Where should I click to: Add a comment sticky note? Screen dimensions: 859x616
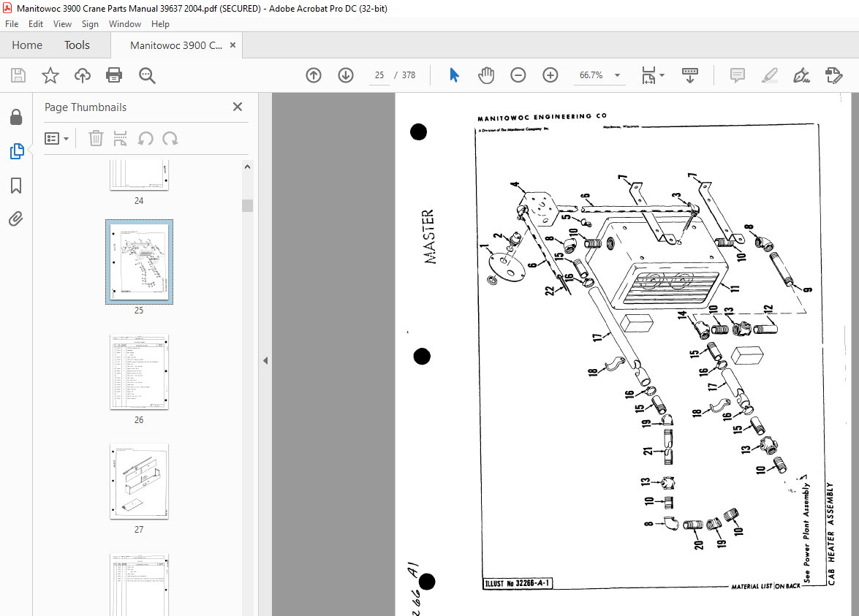tap(738, 75)
